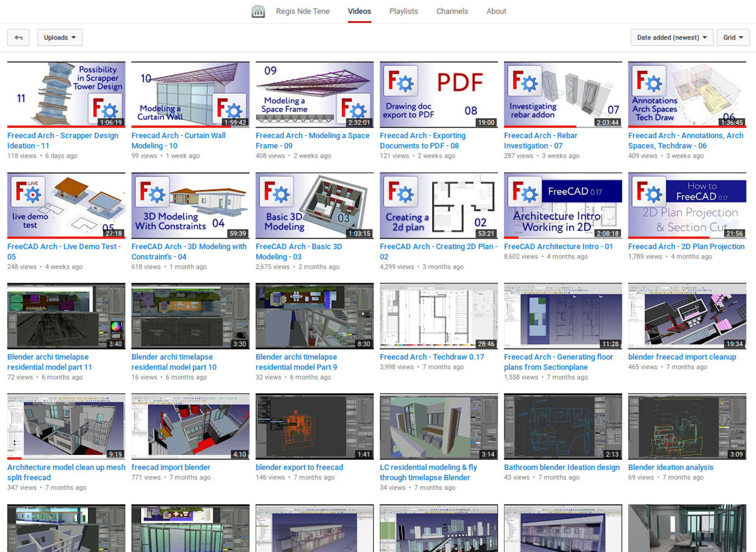Open the live demo test thumbnail
The height and width of the screenshot is (552, 756).
[66, 205]
